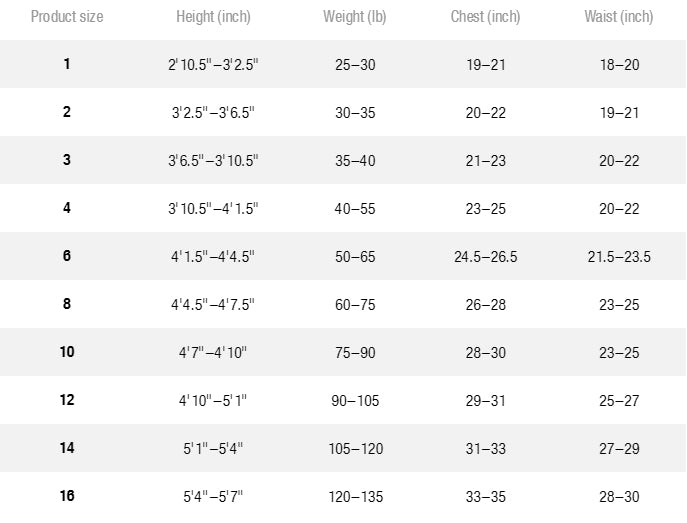Select the 4'7"–4'10" height cell
The image size is (687, 523).
pyautogui.click(x=213, y=353)
